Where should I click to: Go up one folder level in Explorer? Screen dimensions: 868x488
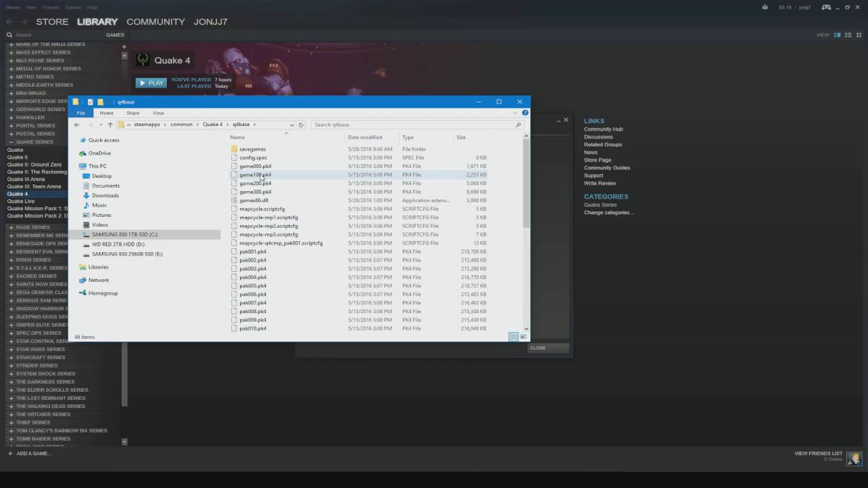pos(110,125)
